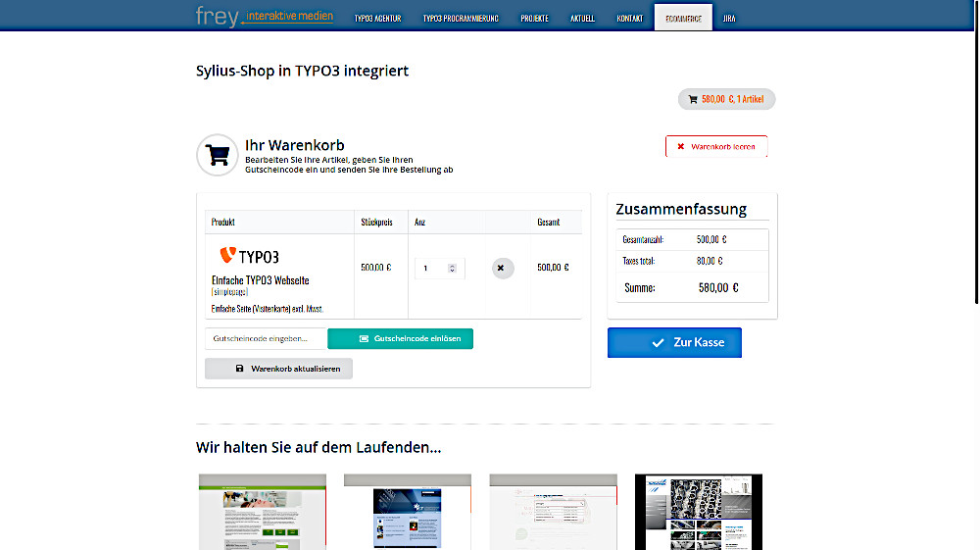980x550 pixels.
Task: Click the Taxes total 80,00 € value
Action: pyautogui.click(x=710, y=261)
